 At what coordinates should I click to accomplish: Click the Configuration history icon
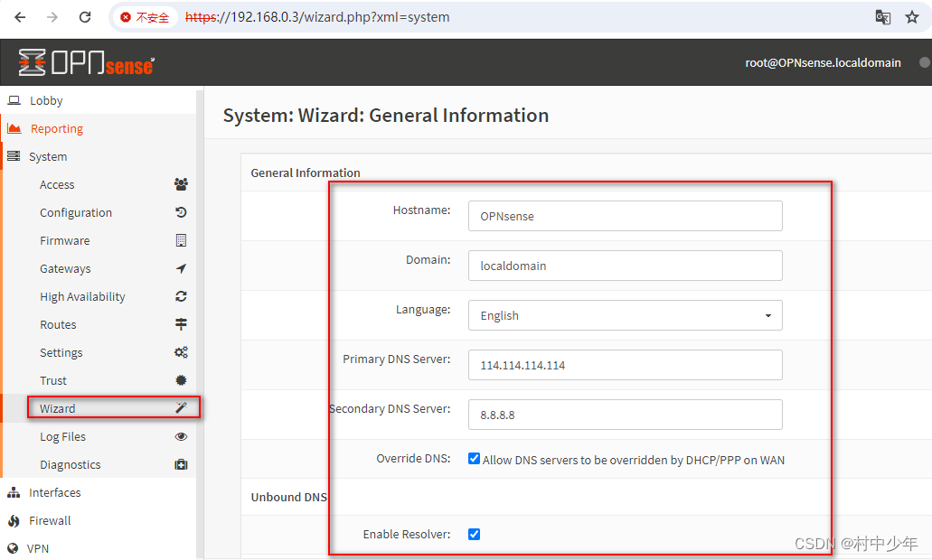(x=182, y=212)
